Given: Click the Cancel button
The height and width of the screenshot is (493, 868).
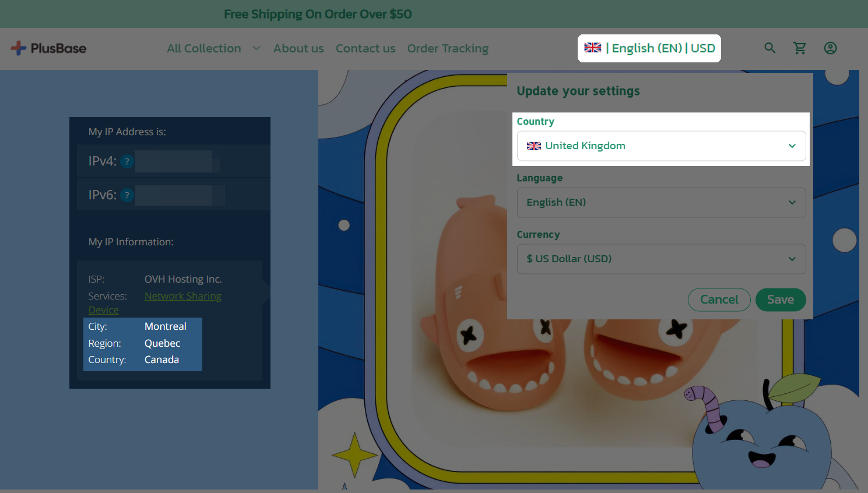Looking at the screenshot, I should click(x=719, y=300).
